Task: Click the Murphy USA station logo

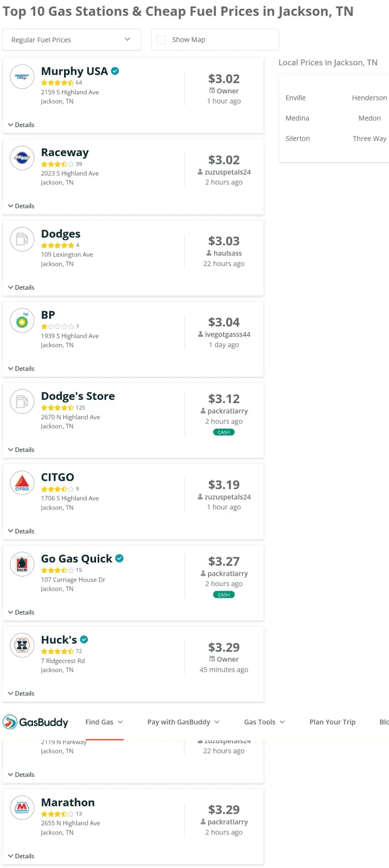Action: pyautogui.click(x=22, y=77)
